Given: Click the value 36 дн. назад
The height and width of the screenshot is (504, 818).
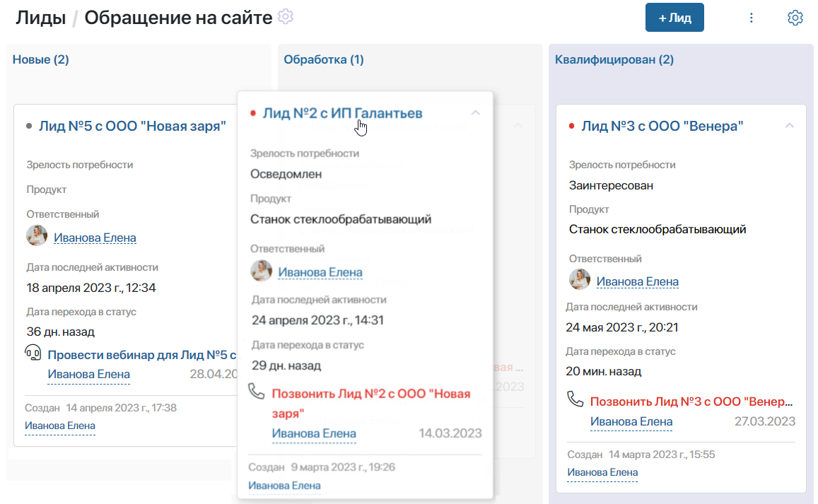Looking at the screenshot, I should [61, 332].
